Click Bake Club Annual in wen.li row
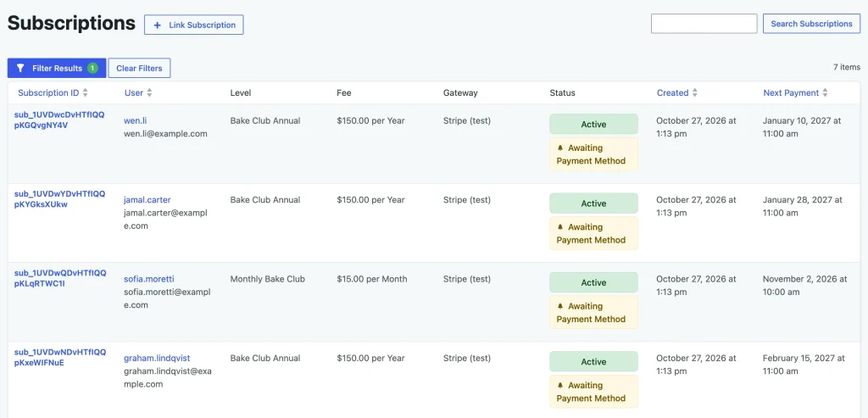The image size is (868, 418). [x=265, y=120]
